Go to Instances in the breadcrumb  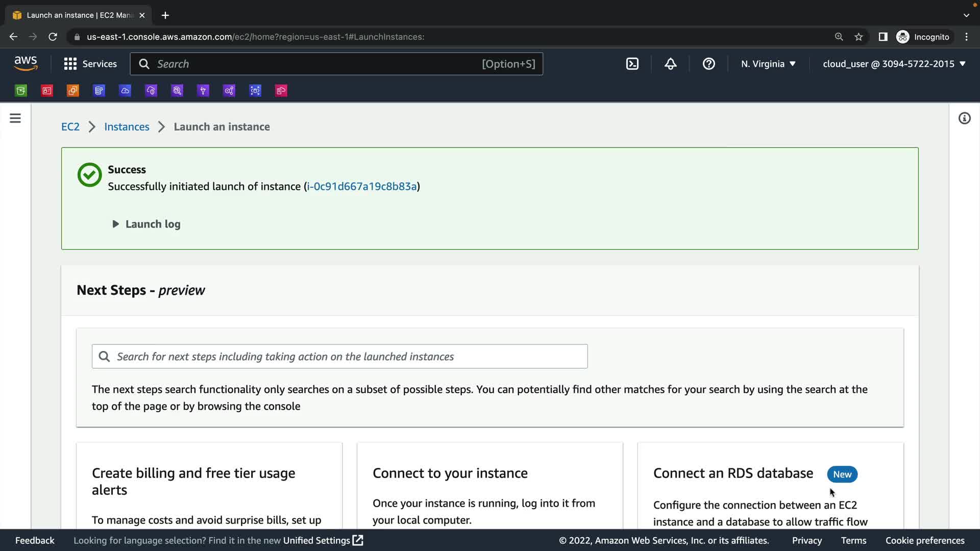(x=127, y=127)
